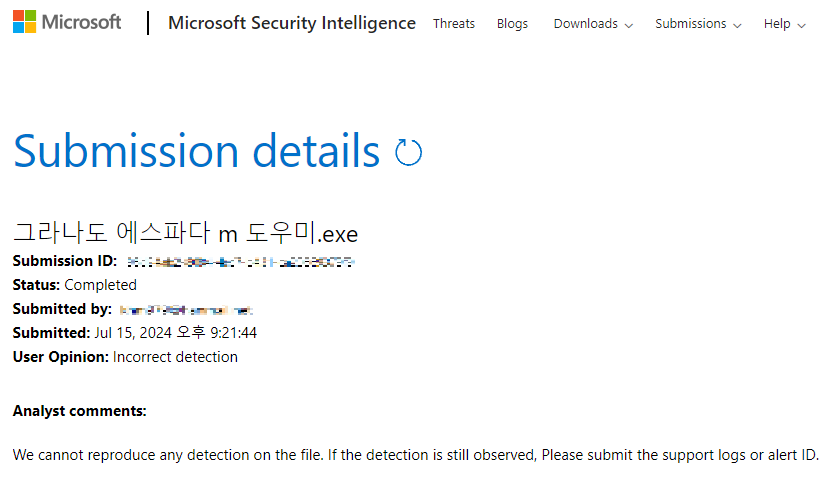
Task: Open the Help menu label
Action: click(x=777, y=23)
